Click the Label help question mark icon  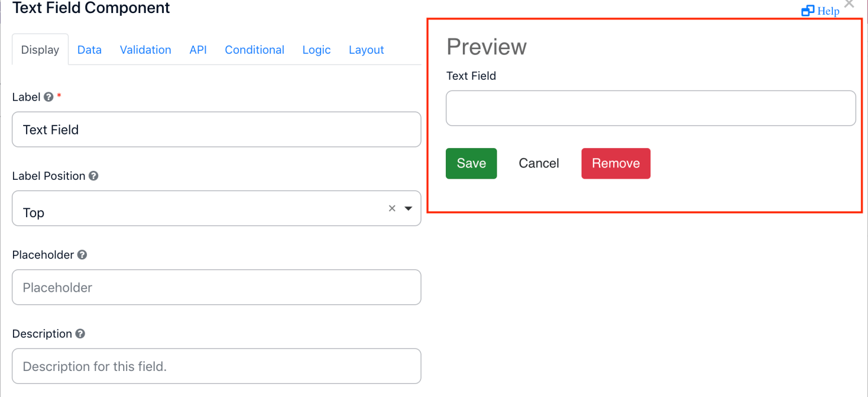pyautogui.click(x=49, y=97)
